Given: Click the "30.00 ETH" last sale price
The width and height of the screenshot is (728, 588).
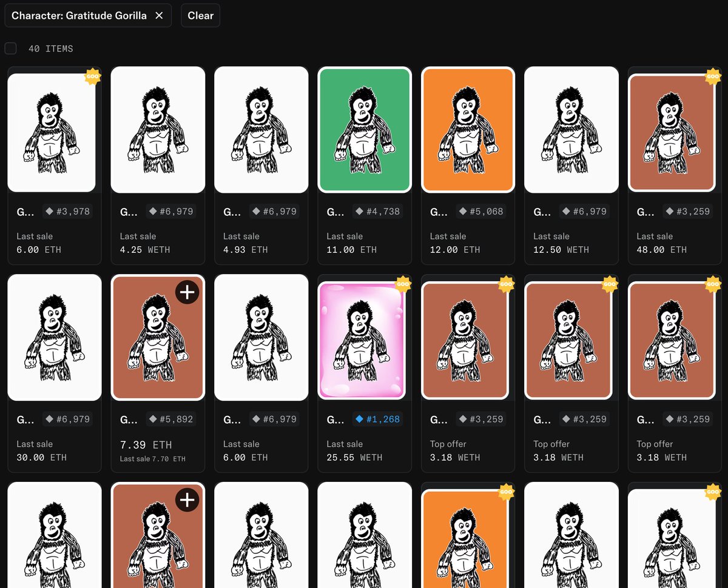Looking at the screenshot, I should click(42, 457).
